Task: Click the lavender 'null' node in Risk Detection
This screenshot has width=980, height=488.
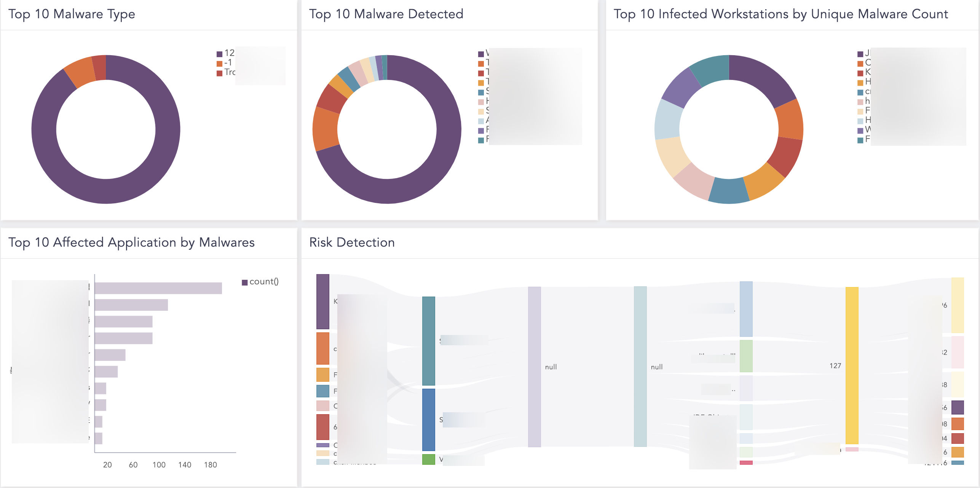Action: click(x=534, y=367)
